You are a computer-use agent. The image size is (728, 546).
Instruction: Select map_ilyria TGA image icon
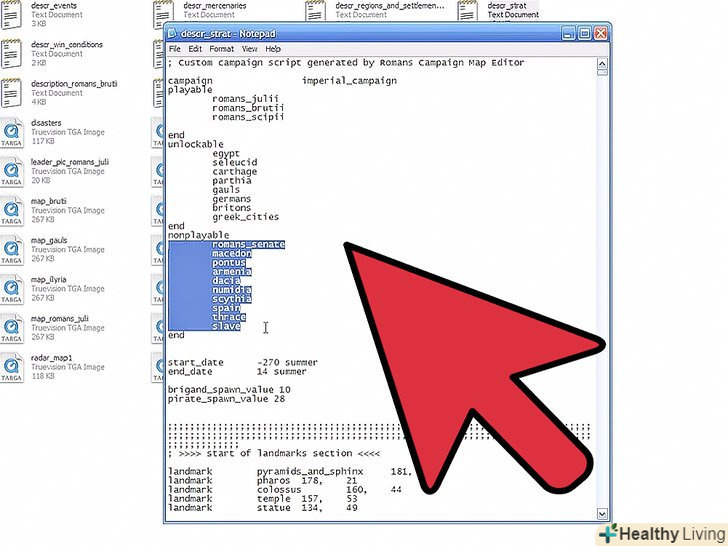pyautogui.click(x=12, y=290)
